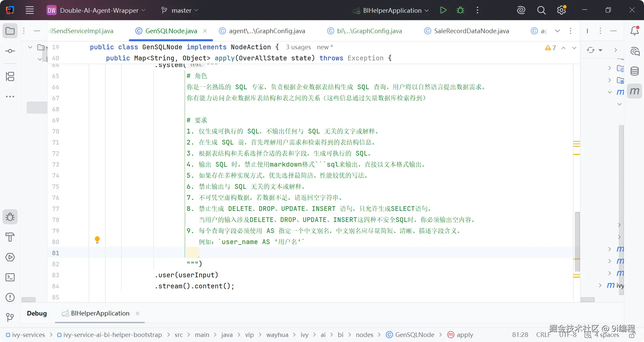Open the Maven tool window

635,91
